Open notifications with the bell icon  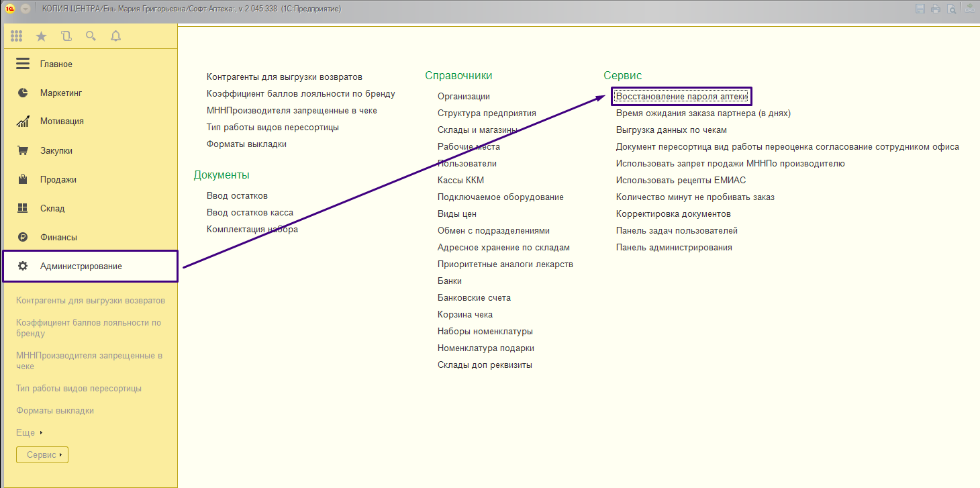(115, 36)
